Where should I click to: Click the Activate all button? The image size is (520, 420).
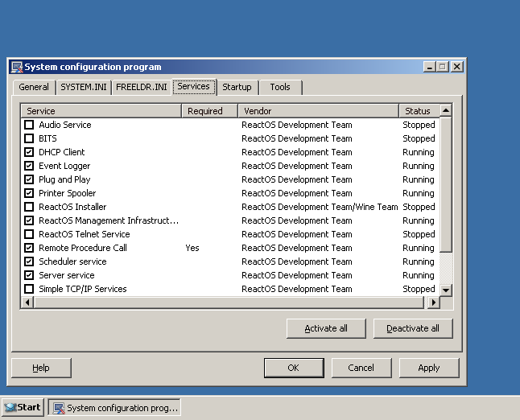(x=326, y=328)
